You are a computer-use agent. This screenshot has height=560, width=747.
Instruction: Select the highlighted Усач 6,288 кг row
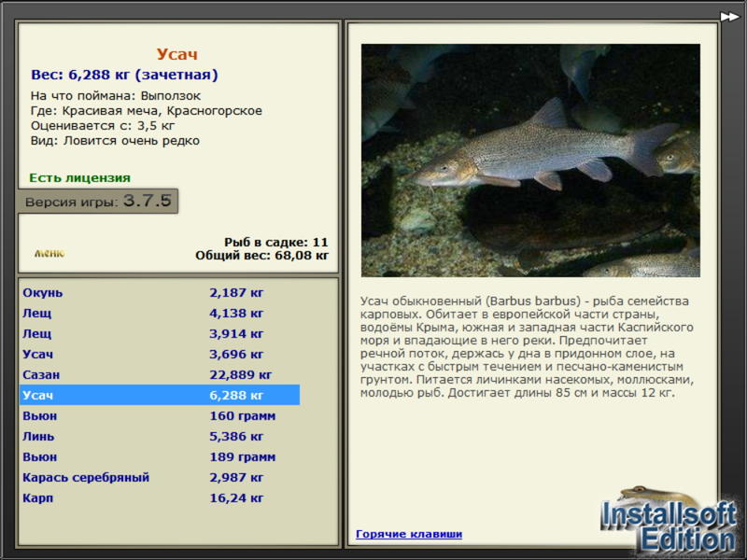click(160, 395)
